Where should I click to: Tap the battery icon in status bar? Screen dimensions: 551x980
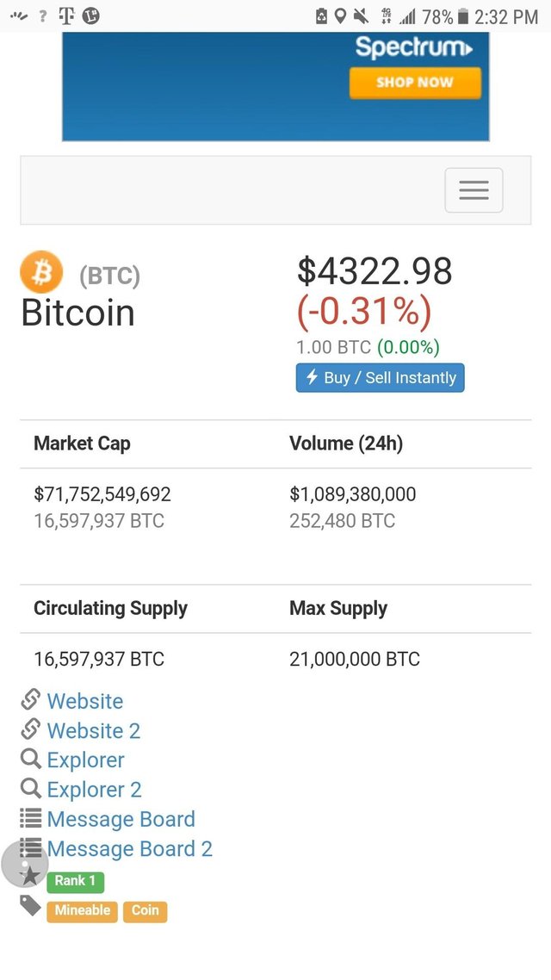pos(463,16)
